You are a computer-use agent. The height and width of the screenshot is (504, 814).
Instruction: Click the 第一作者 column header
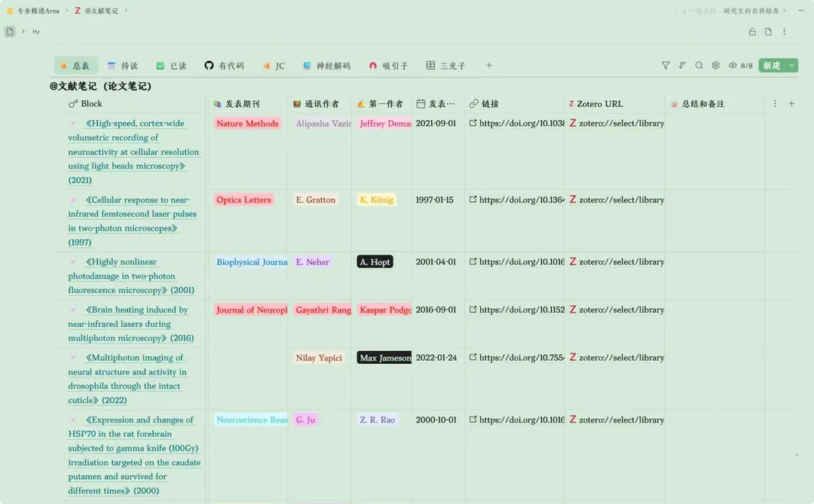coord(380,104)
